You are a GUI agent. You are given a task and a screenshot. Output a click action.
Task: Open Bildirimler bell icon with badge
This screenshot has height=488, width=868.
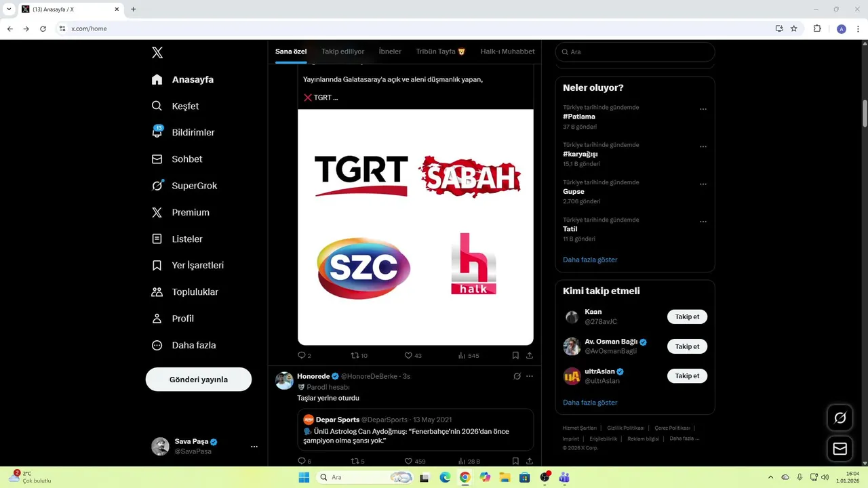pos(157,132)
